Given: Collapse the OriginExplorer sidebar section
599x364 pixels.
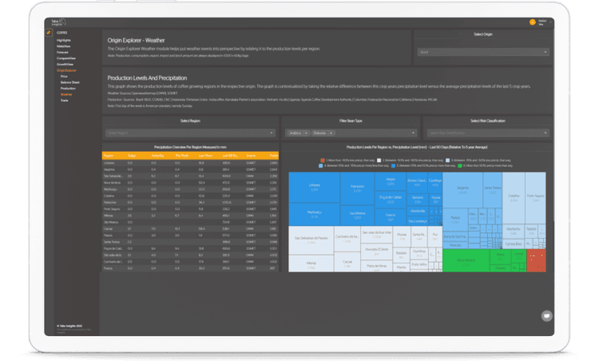Looking at the screenshot, I should [x=66, y=70].
